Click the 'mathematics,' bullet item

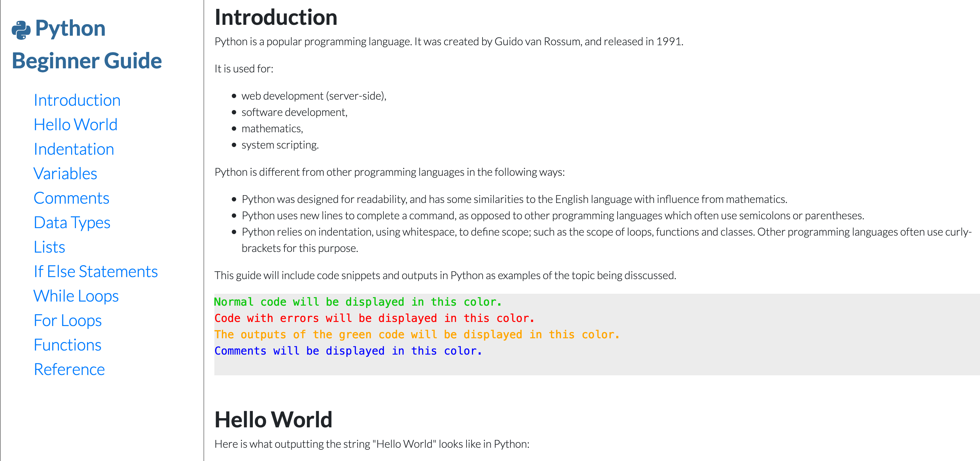[x=272, y=129]
